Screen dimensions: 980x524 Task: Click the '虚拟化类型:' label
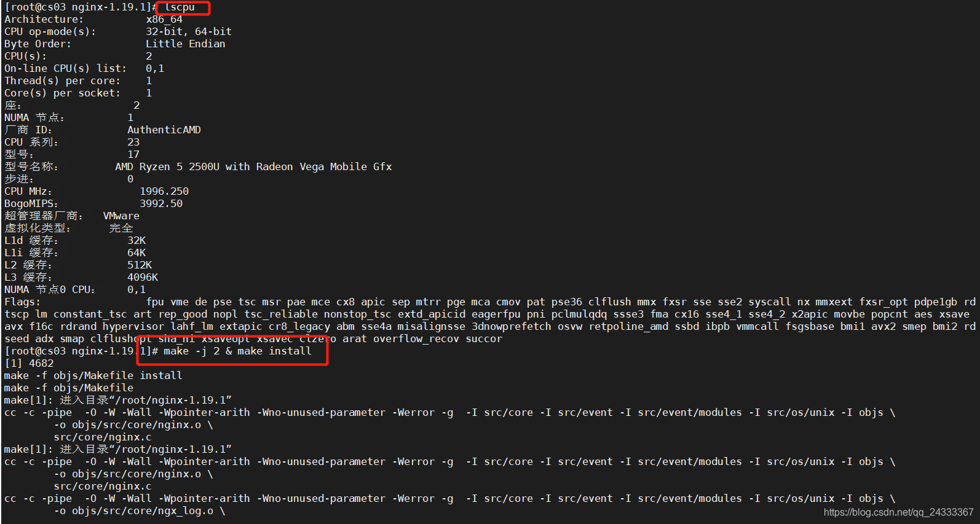[x=38, y=229]
